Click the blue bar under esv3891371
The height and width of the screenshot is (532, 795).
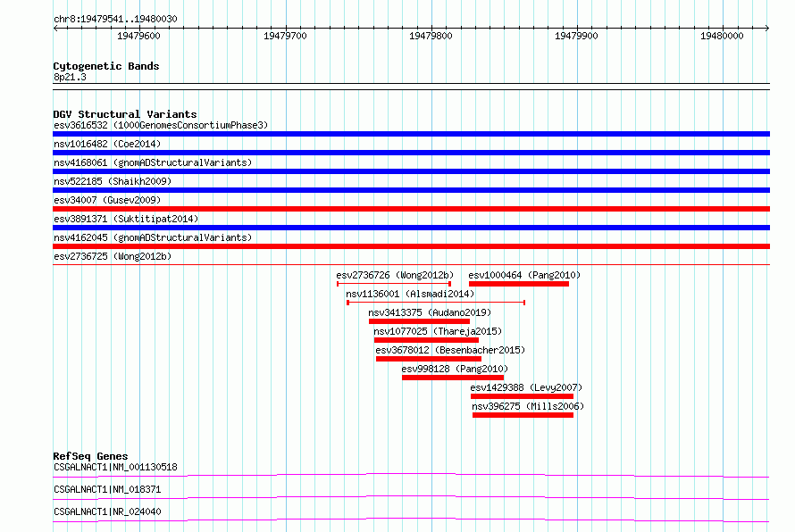tap(411, 228)
